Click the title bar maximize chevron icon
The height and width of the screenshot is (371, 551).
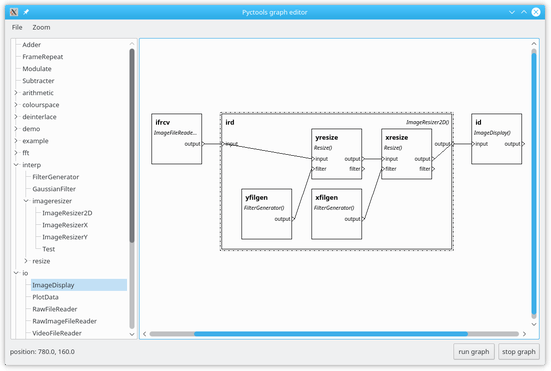click(524, 12)
